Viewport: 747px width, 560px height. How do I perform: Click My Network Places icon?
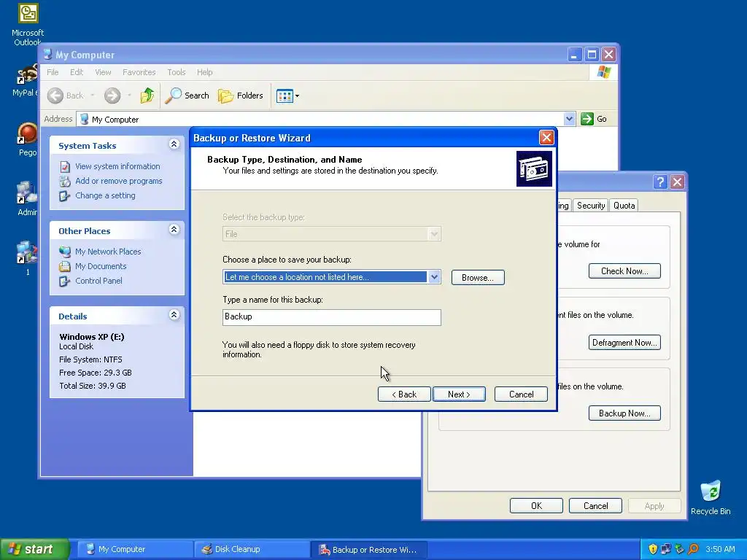pyautogui.click(x=65, y=252)
